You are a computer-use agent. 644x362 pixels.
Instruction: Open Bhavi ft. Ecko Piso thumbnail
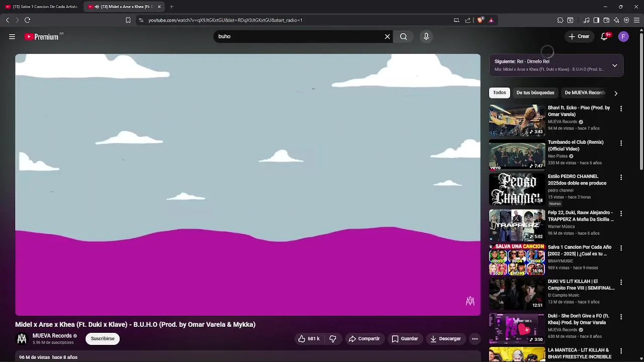coord(517,120)
